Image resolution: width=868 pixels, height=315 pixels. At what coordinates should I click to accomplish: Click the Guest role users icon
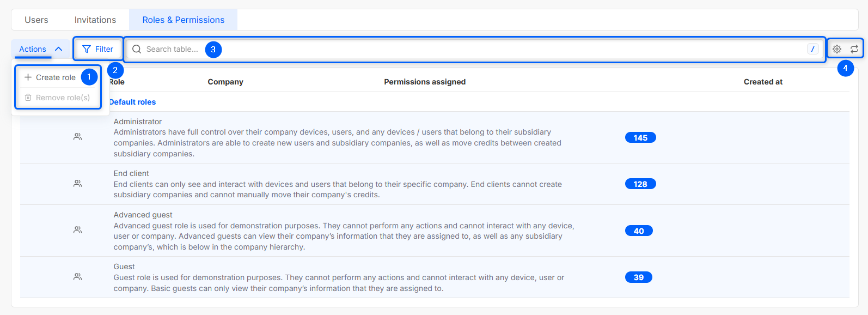(78, 277)
